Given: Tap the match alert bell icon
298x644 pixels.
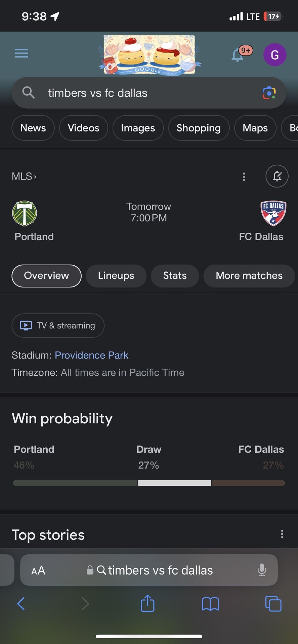Looking at the screenshot, I should tap(277, 176).
